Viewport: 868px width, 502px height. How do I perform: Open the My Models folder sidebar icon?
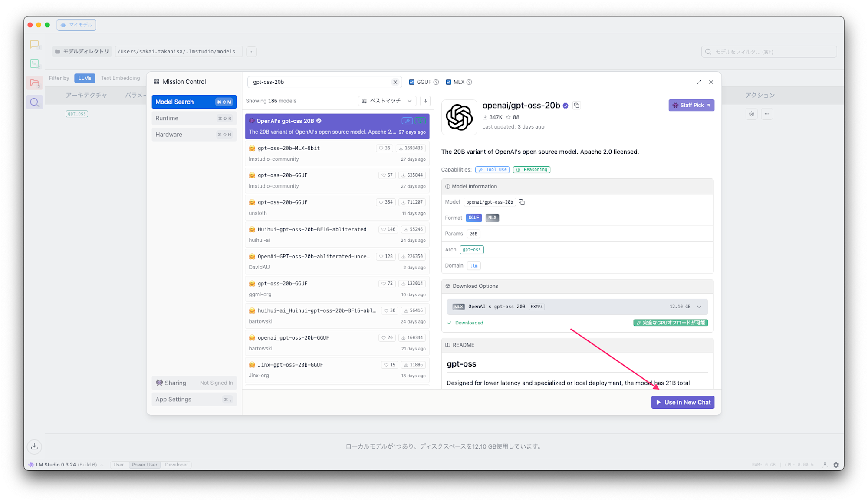coord(34,83)
